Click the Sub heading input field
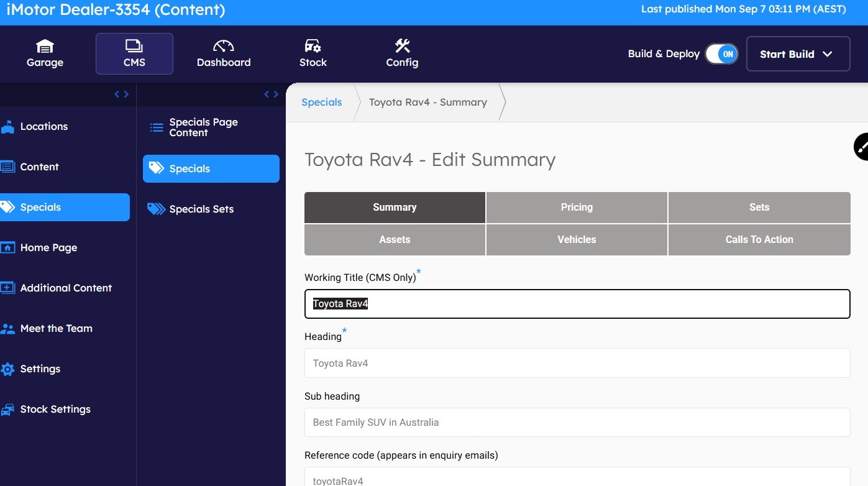This screenshot has width=868, height=486. (577, 423)
